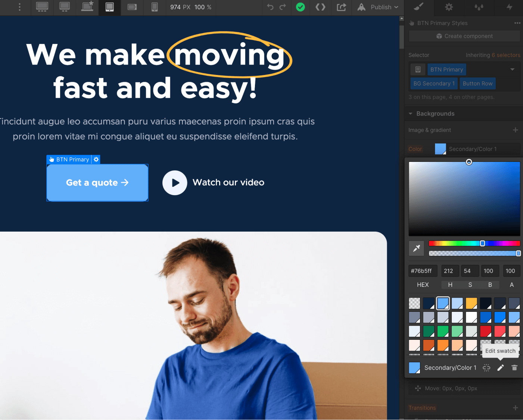
Task: Select the Style paintbrush panel icon
Action: click(x=418, y=7)
